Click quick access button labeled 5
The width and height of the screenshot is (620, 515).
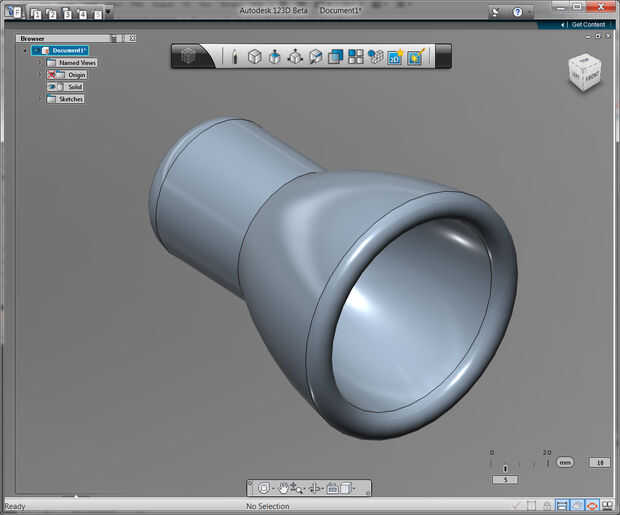pos(97,14)
